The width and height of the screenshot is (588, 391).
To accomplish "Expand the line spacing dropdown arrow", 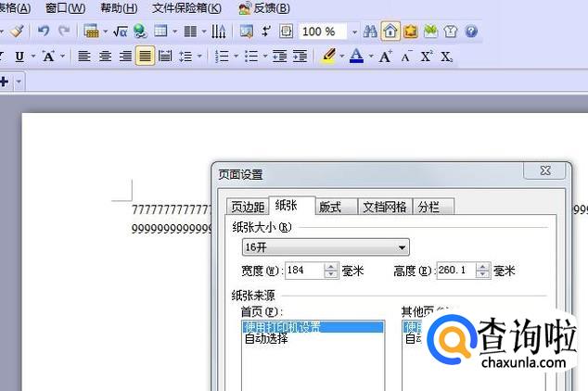I will tap(199, 57).
